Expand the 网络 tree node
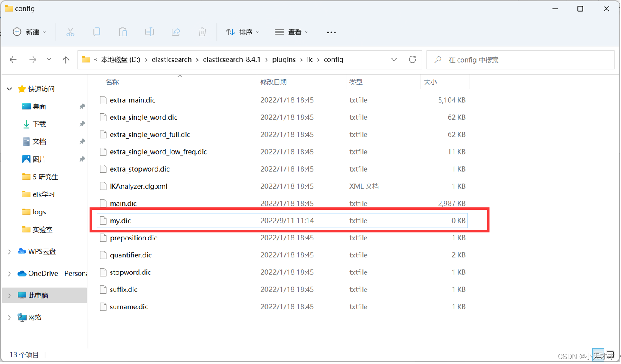This screenshot has width=621, height=364. pyautogui.click(x=10, y=318)
